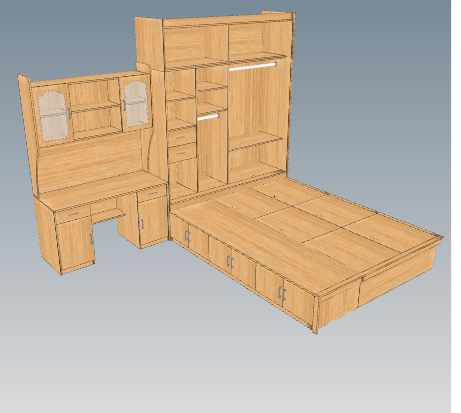This screenshot has height=413, width=461.
Task: Select the desk's left pedestal cabinet door
Action: 76,242
